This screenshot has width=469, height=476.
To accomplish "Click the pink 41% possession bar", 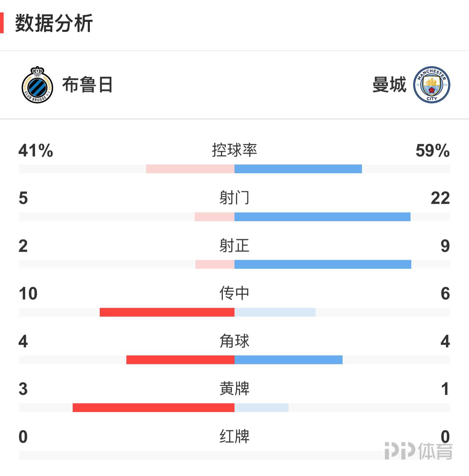I will point(190,169).
